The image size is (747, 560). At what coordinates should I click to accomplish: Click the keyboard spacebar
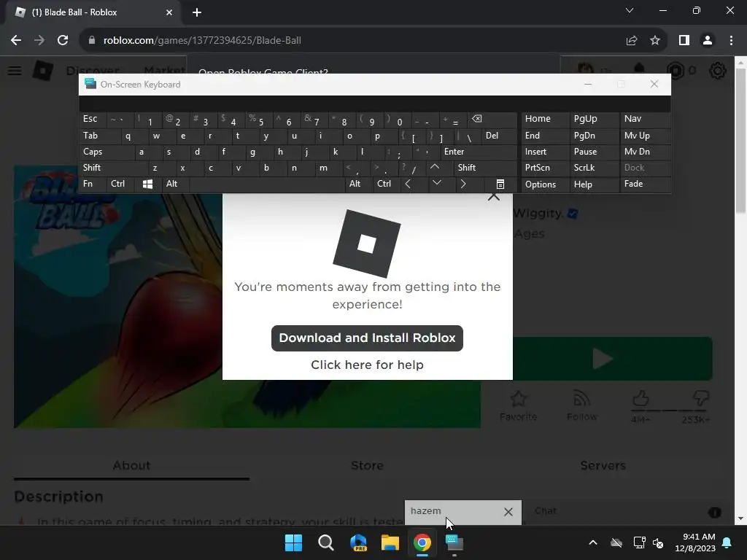(x=268, y=184)
